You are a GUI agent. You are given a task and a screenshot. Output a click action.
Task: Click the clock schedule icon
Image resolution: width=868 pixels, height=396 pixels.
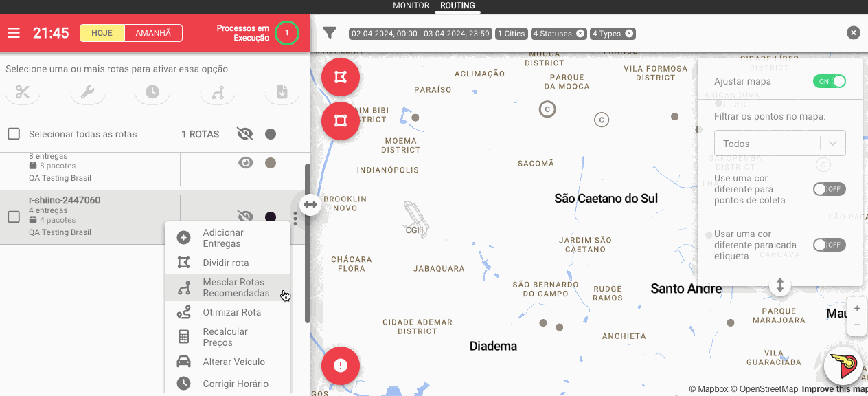[152, 92]
